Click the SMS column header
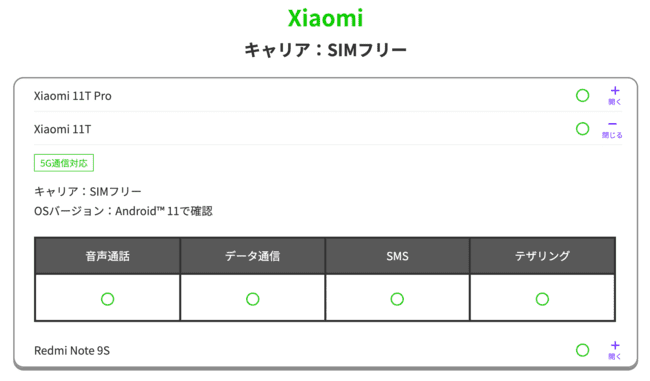Image resolution: width=650 pixels, height=381 pixels. point(397,256)
